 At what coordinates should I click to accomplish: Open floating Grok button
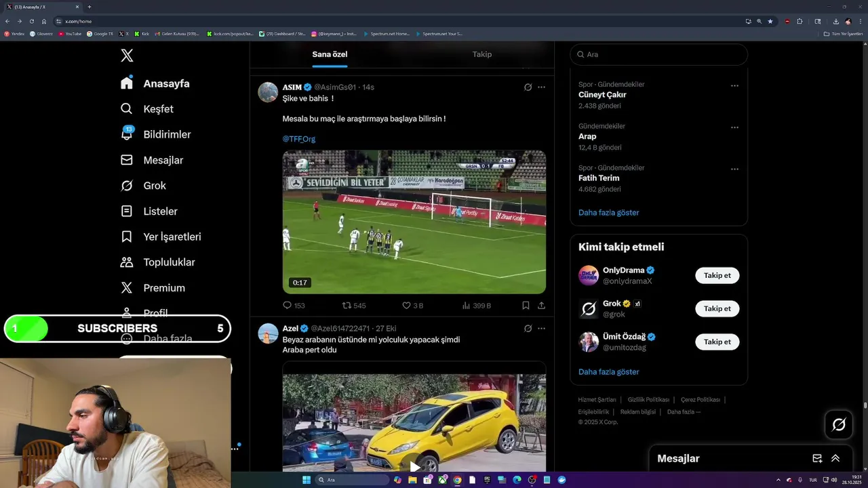(839, 424)
